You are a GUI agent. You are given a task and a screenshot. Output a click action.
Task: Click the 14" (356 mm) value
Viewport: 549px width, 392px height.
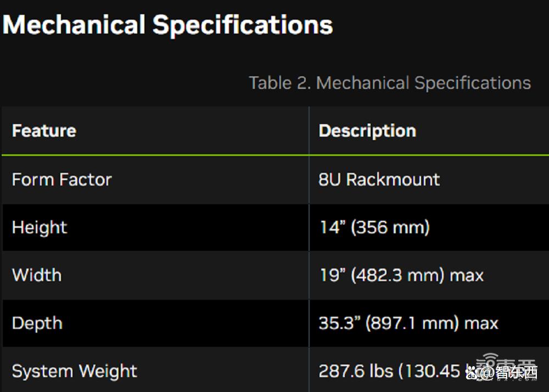374,227
